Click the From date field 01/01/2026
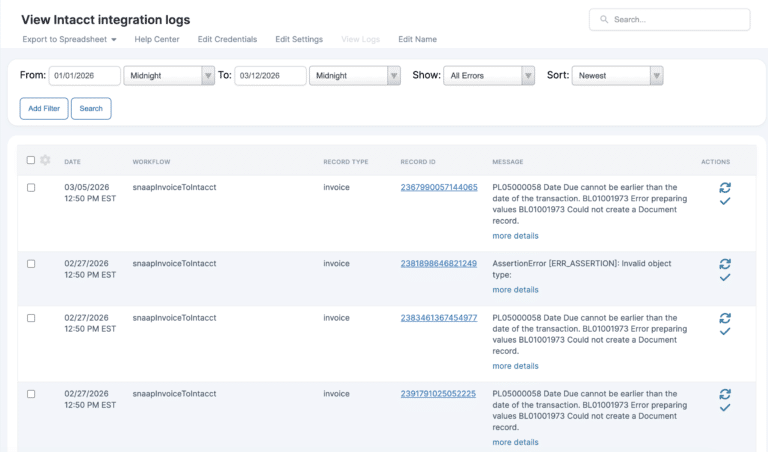This screenshot has height=452, width=768. 84,76
